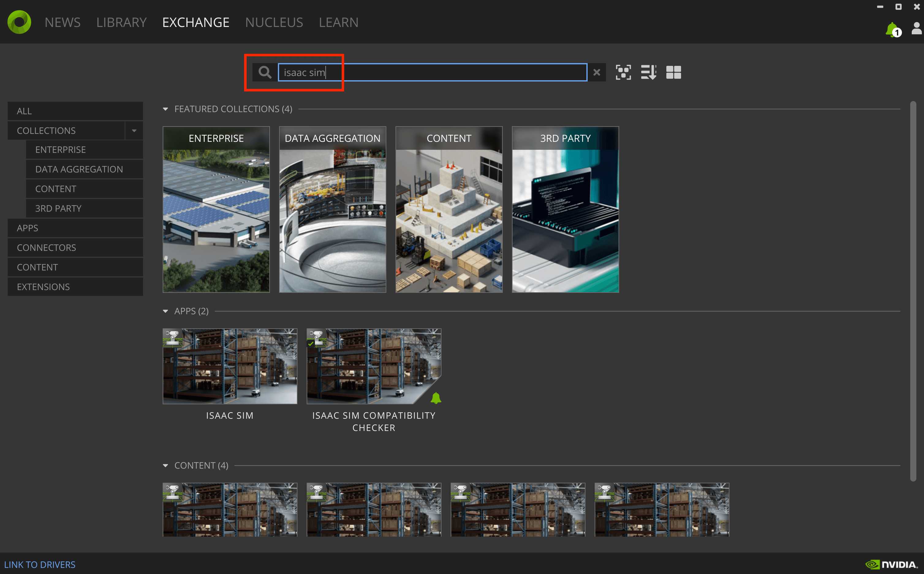Open the Isaac Sim app thumbnail

coord(230,366)
